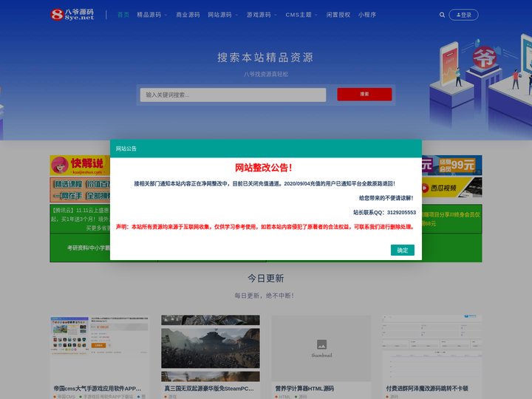532x399 pixels.
Task: Open the 西瓜视频 banner ad
Action: 451,187
